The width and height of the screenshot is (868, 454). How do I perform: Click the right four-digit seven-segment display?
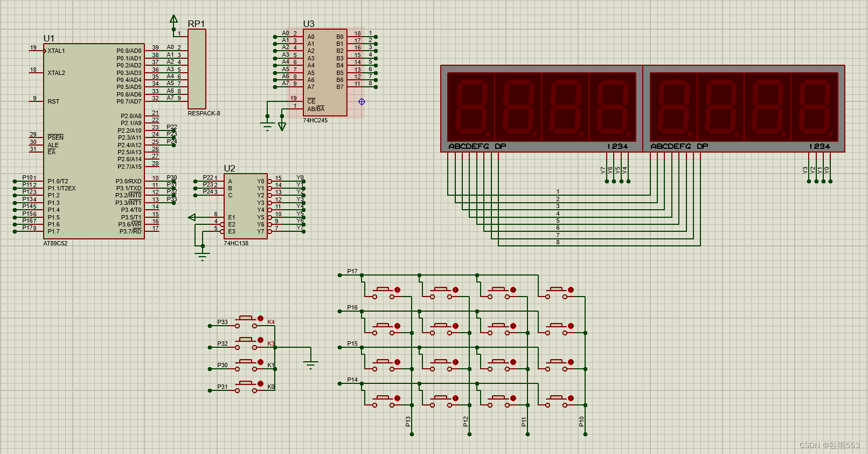click(x=744, y=109)
